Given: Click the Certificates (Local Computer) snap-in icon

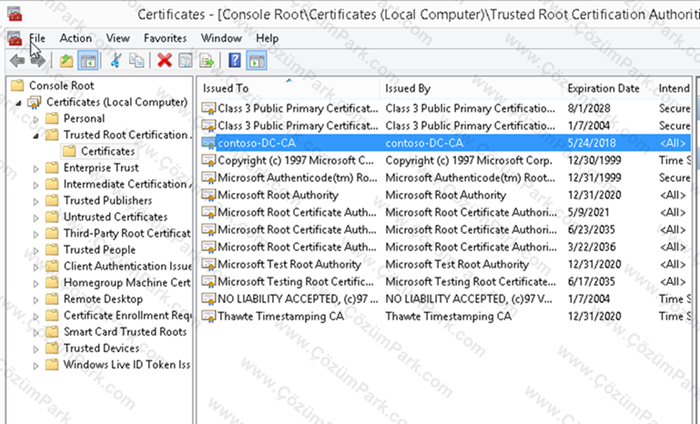Looking at the screenshot, I should [x=34, y=102].
